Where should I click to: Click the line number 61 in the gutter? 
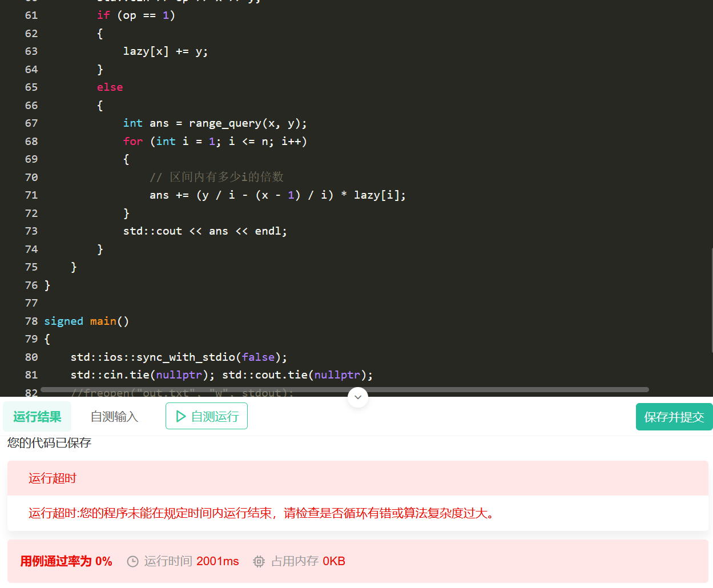coord(31,15)
